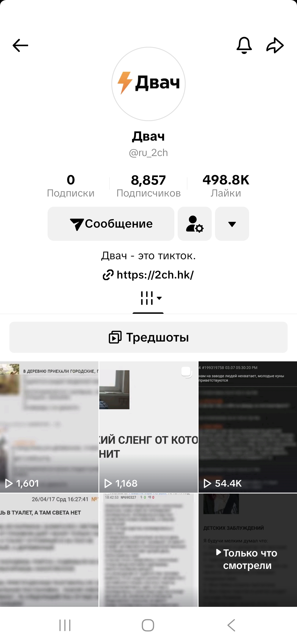View the 0 Подписки list
Image resolution: width=297 pixels, height=644 pixels.
[71, 186]
